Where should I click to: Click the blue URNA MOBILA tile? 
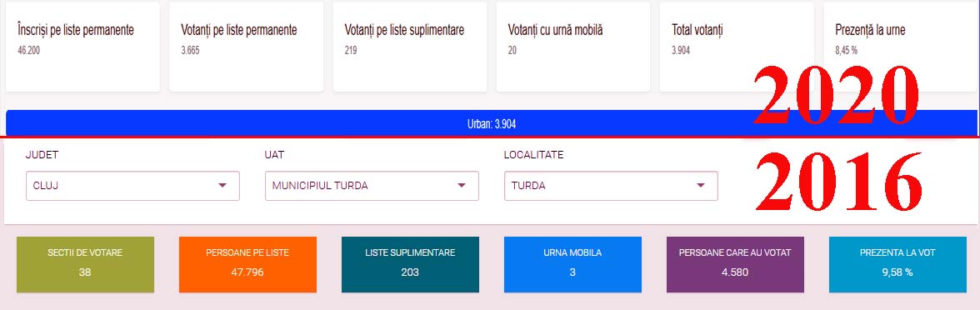tap(572, 264)
